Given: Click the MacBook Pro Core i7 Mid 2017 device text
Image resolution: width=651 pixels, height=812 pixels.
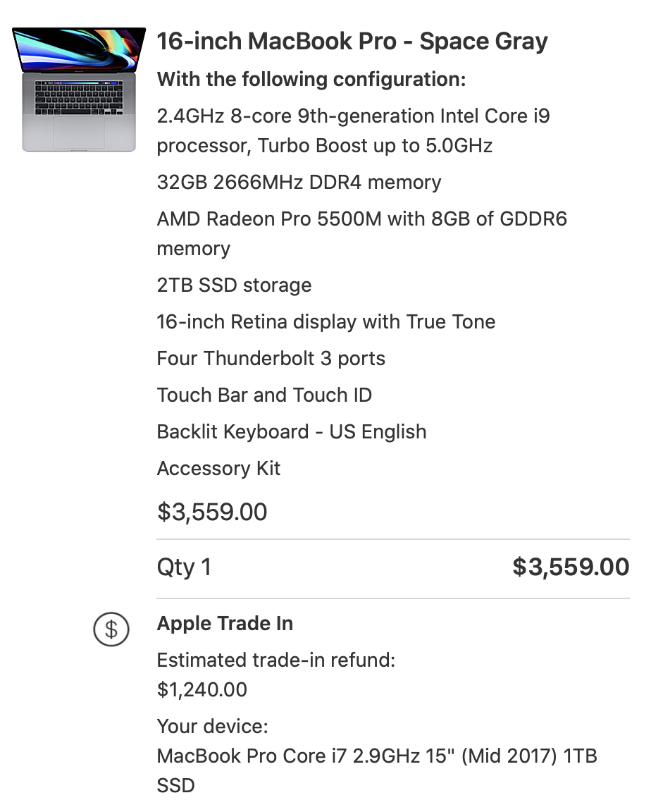Looking at the screenshot, I should click(377, 770).
